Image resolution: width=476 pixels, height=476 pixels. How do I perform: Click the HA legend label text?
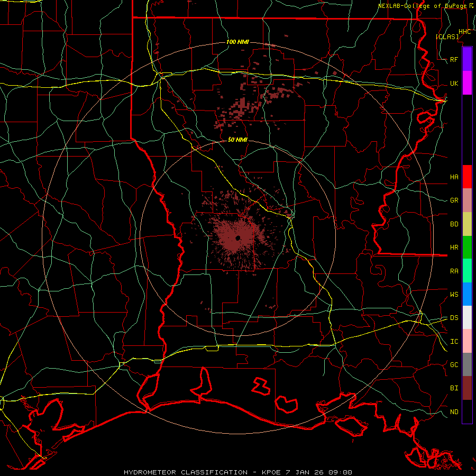tap(454, 177)
